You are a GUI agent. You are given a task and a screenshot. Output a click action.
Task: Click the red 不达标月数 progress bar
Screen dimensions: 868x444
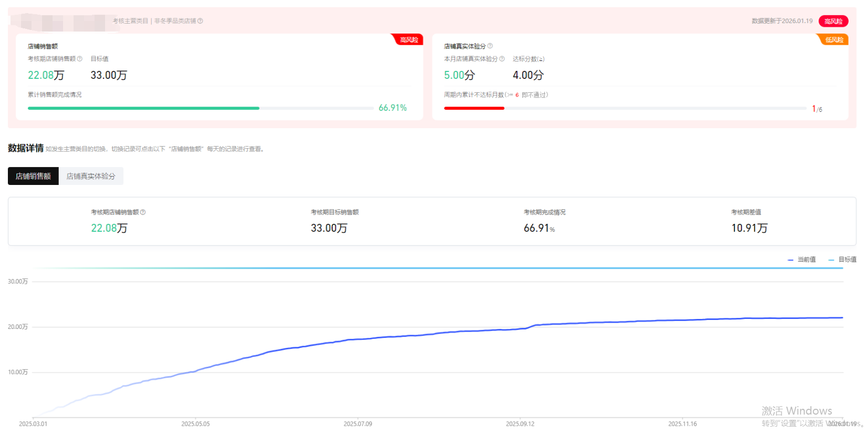click(x=474, y=108)
